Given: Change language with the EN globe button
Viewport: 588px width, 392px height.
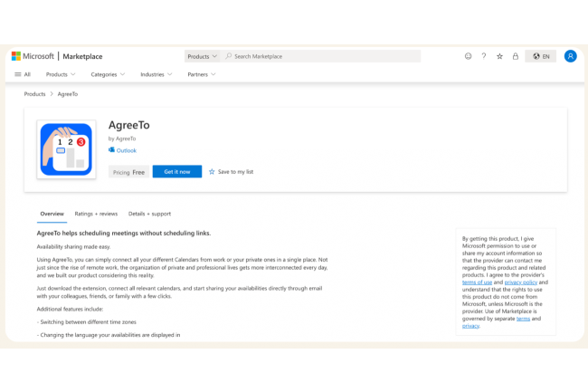Looking at the screenshot, I should tap(540, 56).
